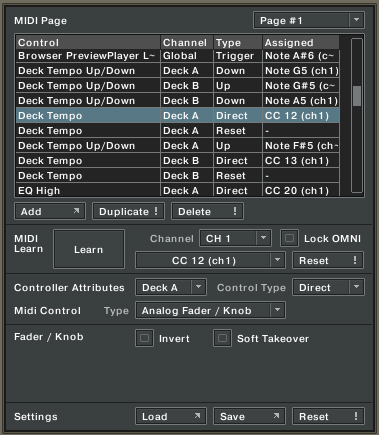Click the Global channel cell
The image size is (379, 435).
[187, 56]
